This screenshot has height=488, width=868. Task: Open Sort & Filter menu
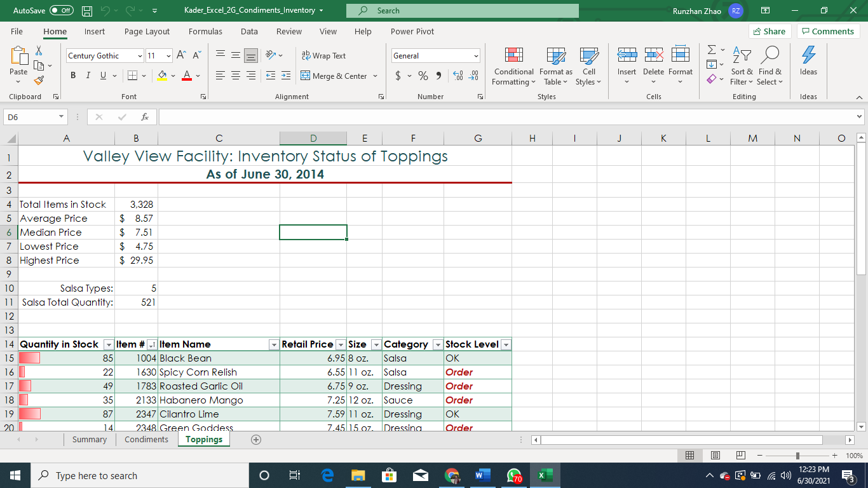point(742,66)
